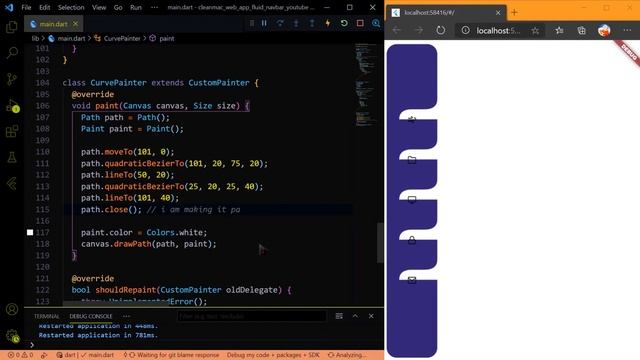Image resolution: width=640 pixels, height=360 pixels.
Task: Open the widget inspector in the debug toolbar
Action: point(376,24)
